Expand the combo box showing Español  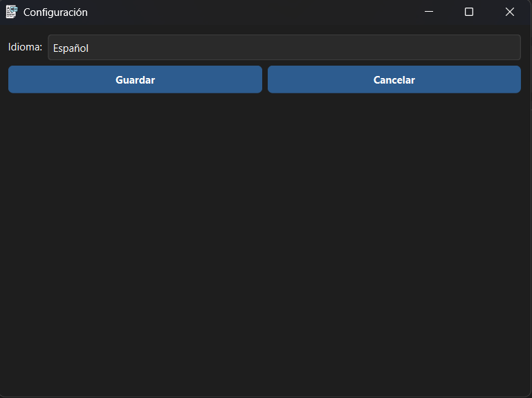click(x=284, y=48)
